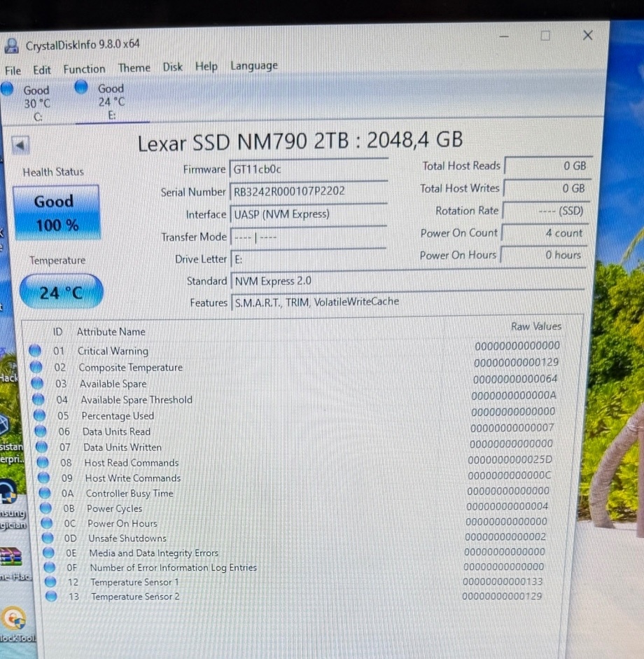Click the status dot for Composite Temperature

click(x=36, y=366)
